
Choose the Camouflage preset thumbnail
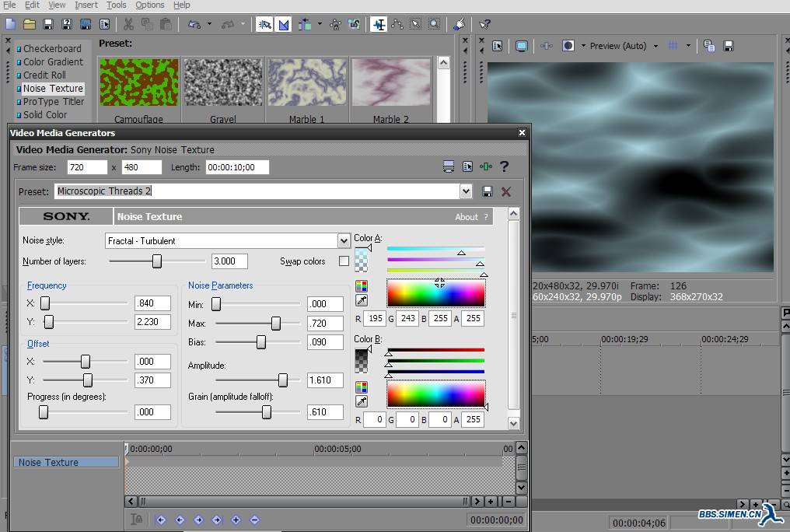click(138, 82)
